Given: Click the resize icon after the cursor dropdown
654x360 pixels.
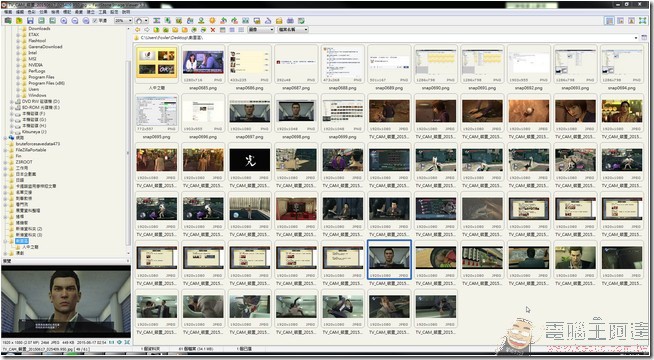Looking at the screenshot, I should 156,20.
